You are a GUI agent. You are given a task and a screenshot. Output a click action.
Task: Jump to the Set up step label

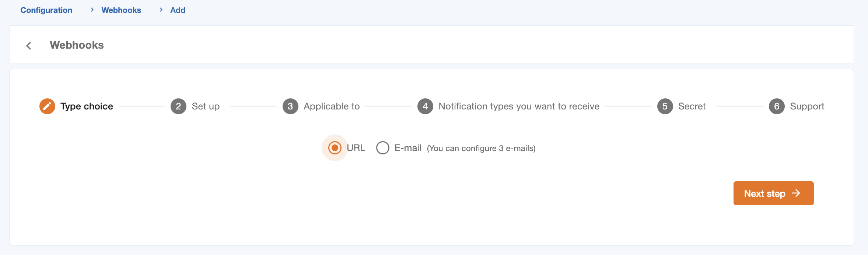pyautogui.click(x=206, y=106)
